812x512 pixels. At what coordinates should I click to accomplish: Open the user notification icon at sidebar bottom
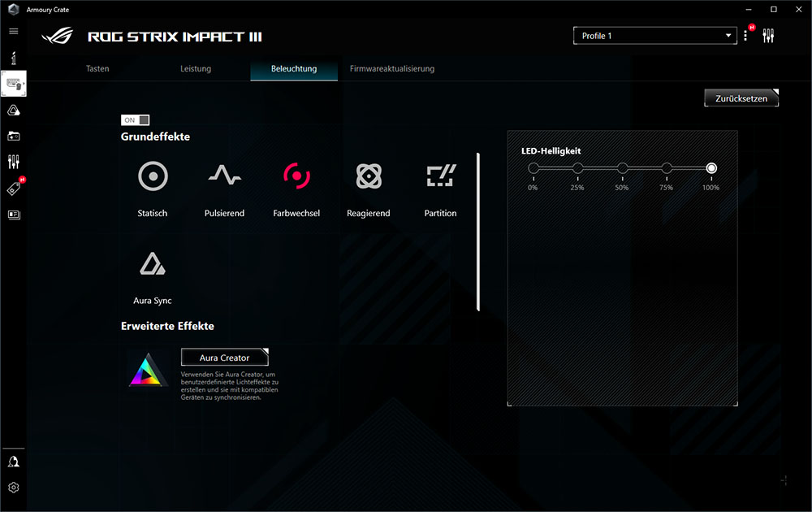14,462
